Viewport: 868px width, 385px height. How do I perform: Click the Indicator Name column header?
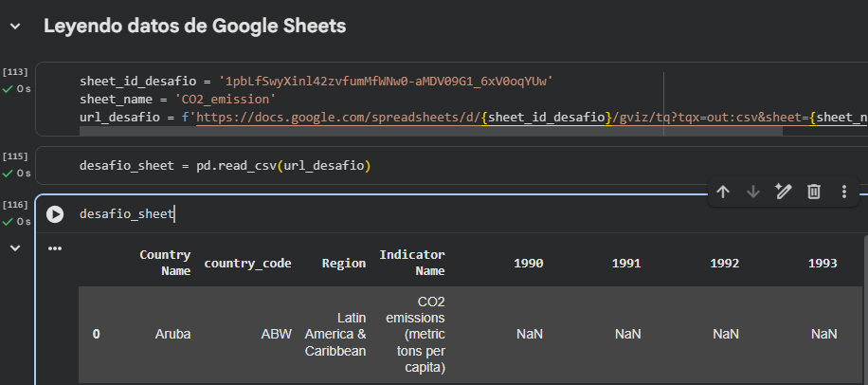coord(412,263)
